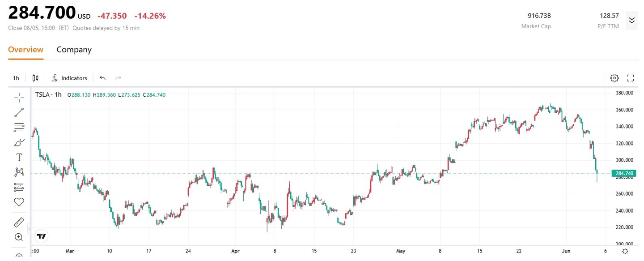The width and height of the screenshot is (644, 261).
Task: Undo the last chart action
Action: pyautogui.click(x=102, y=78)
